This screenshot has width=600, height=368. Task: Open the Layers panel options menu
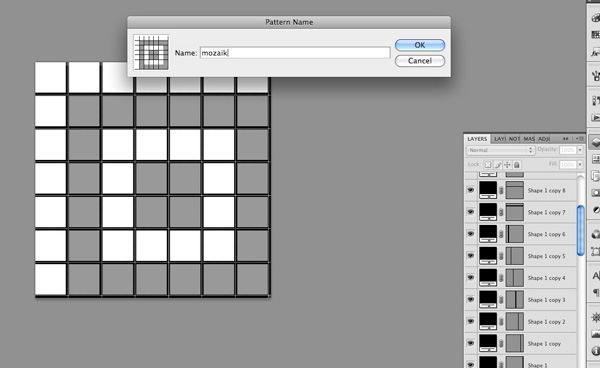click(x=580, y=139)
